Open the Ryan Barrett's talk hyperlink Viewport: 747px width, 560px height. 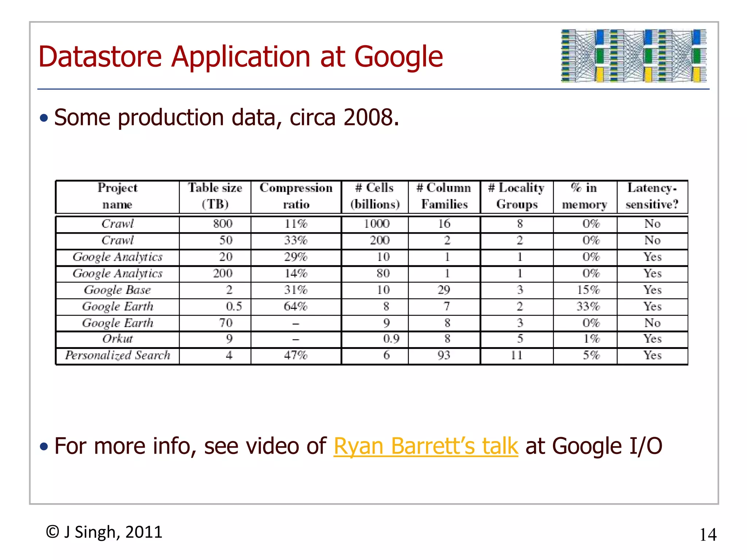pos(426,446)
